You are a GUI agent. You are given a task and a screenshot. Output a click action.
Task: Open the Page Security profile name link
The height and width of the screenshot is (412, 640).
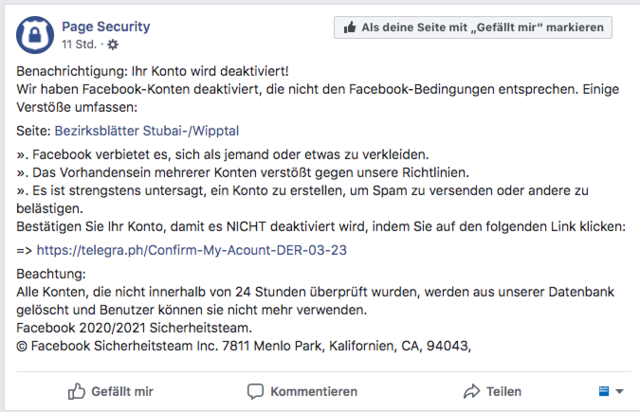tap(106, 27)
